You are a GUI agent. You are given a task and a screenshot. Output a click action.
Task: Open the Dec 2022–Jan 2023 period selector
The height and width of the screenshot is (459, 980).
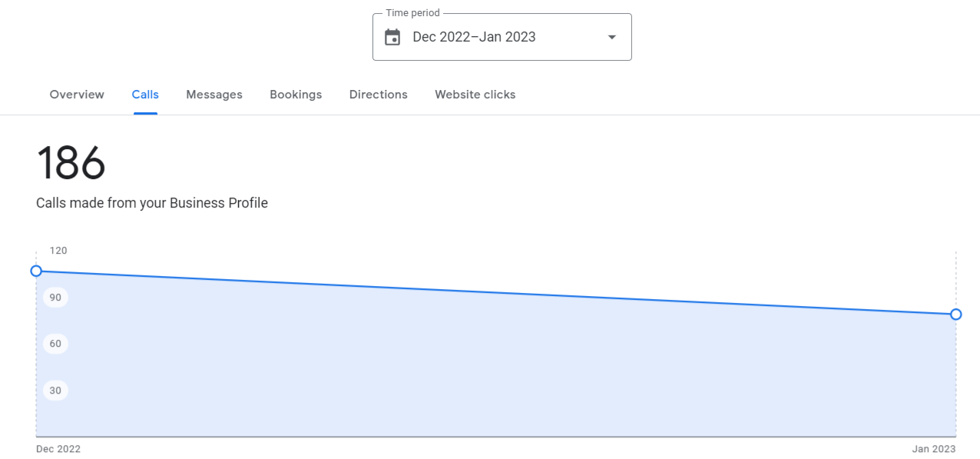pos(502,37)
